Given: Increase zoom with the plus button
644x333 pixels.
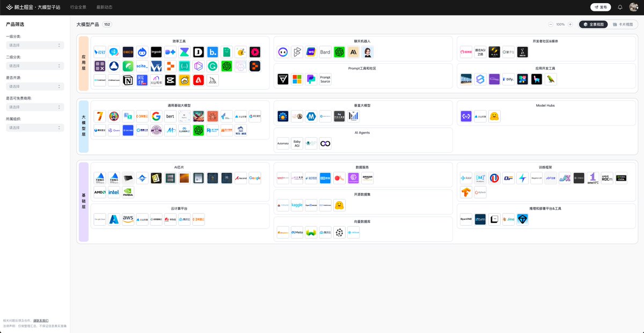Looking at the screenshot, I should 570,25.
